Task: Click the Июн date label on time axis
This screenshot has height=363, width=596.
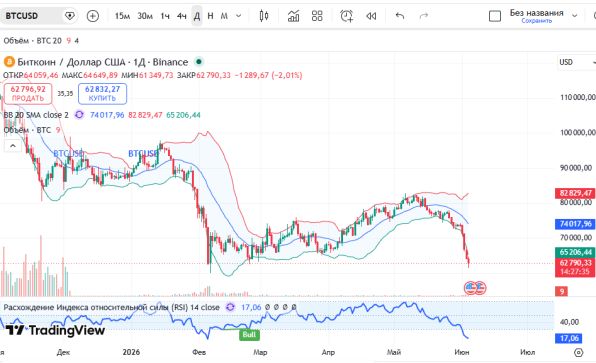Action: point(461,352)
